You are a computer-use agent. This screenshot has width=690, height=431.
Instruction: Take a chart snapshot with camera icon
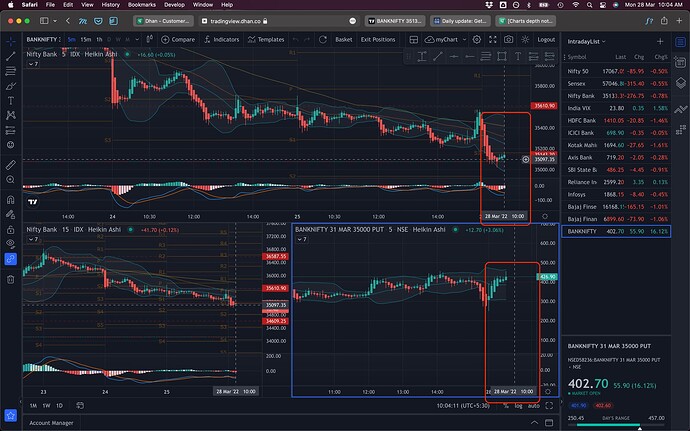pos(509,40)
